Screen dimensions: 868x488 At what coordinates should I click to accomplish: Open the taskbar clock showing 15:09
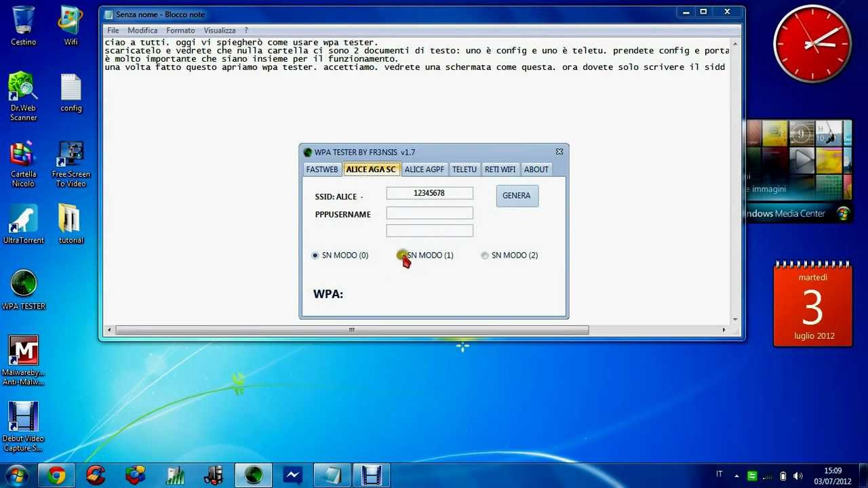[833, 476]
